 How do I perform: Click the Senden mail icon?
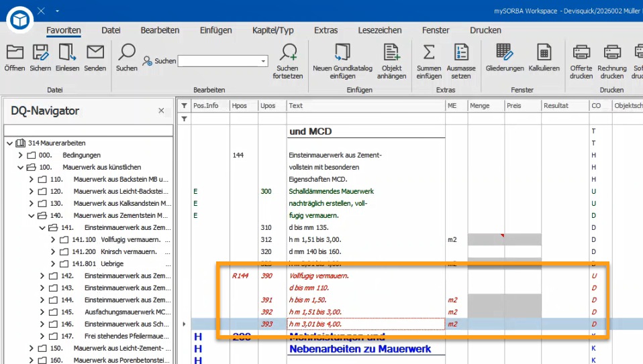pyautogui.click(x=95, y=52)
